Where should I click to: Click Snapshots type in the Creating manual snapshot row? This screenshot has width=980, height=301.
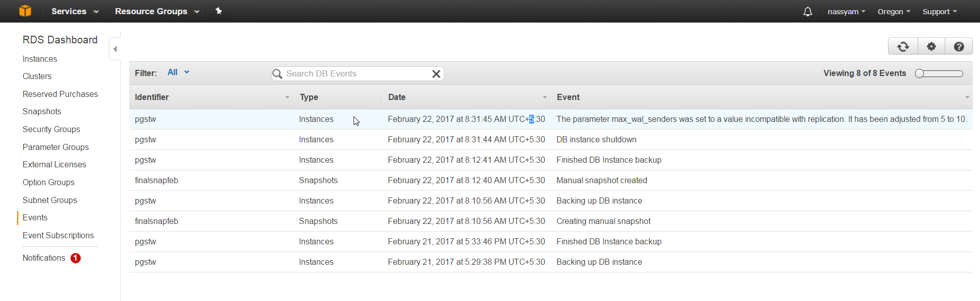point(318,221)
